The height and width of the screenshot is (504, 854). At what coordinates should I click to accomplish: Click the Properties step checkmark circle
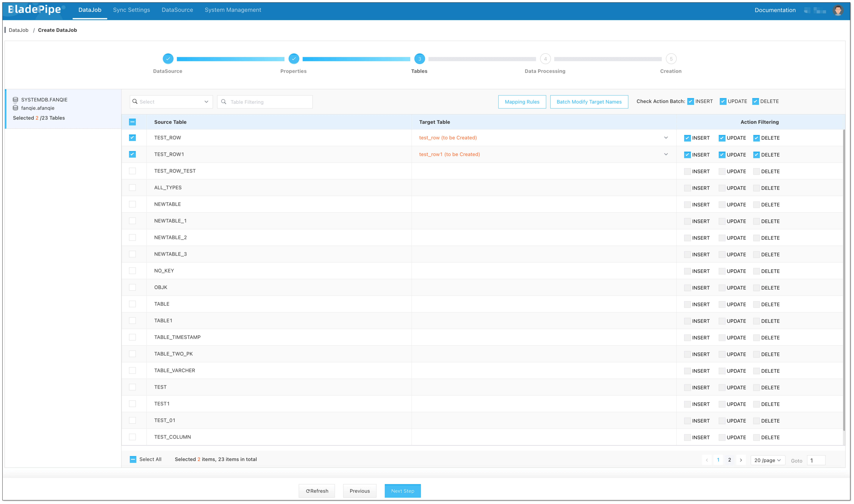tap(294, 59)
